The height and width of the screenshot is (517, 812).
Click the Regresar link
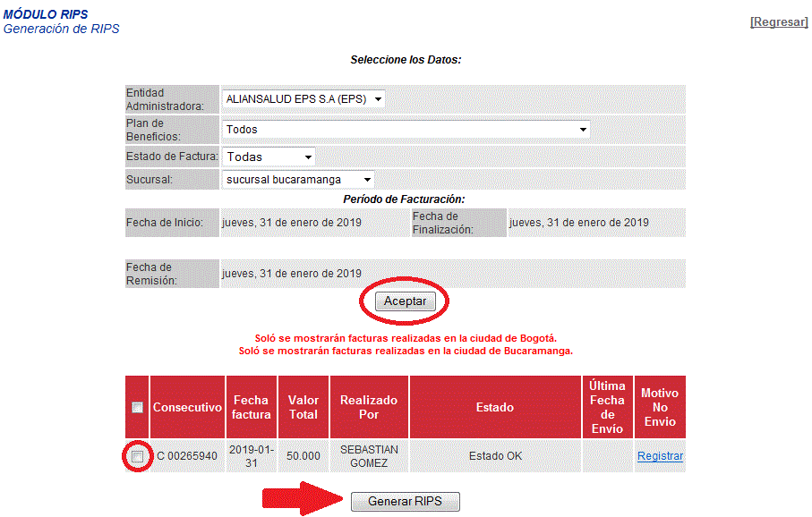point(779,21)
